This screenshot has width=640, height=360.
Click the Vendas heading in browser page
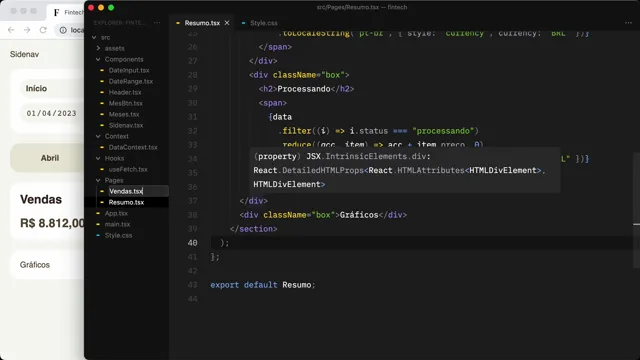tap(41, 200)
